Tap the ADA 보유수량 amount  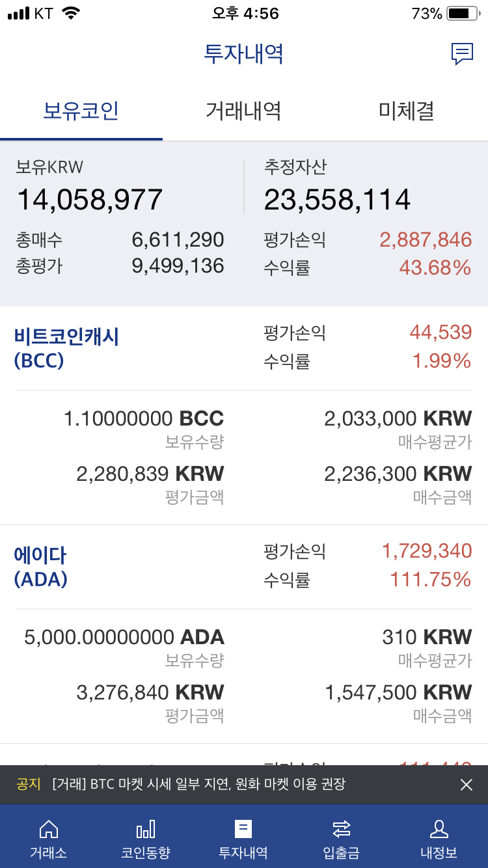coord(124,637)
